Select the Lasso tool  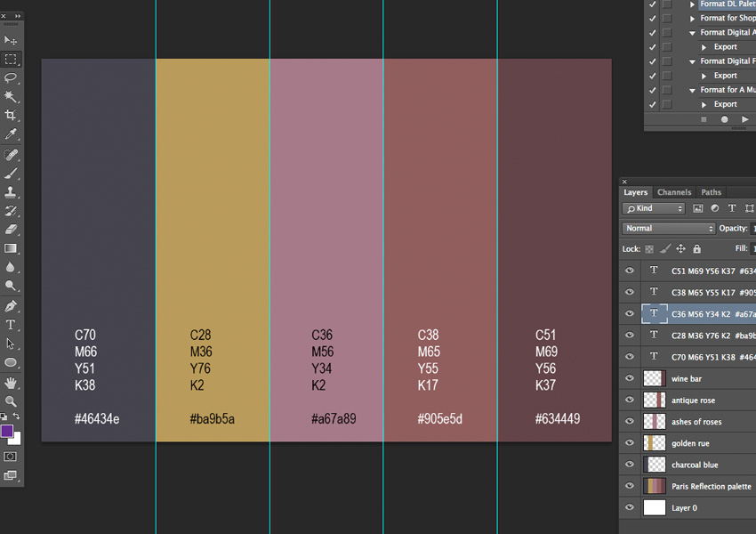(x=11, y=78)
